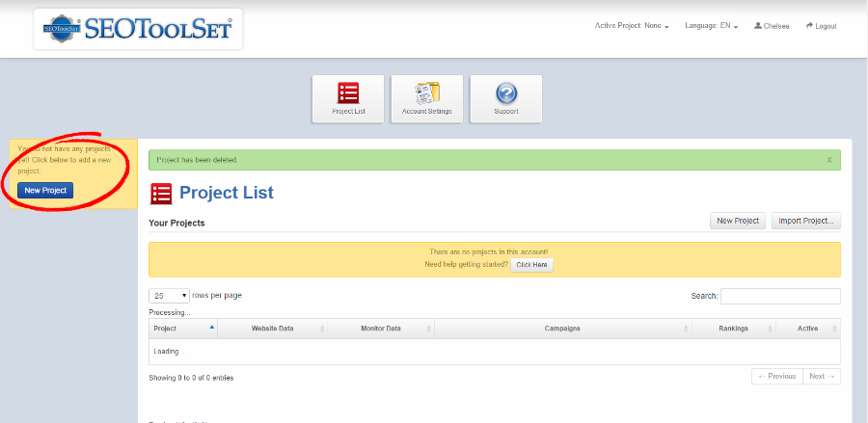
Task: Click the Click Here help button
Action: coord(531,265)
